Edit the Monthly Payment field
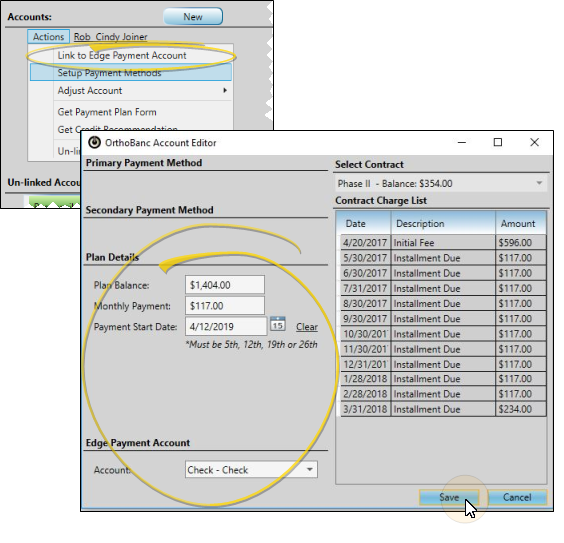This screenshot has height=543, width=564. [225, 306]
